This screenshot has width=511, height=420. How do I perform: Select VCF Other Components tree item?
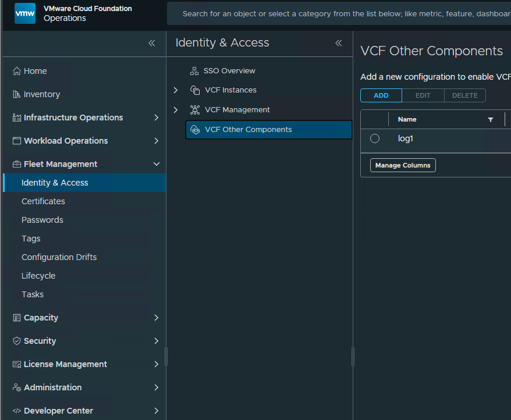click(x=269, y=130)
